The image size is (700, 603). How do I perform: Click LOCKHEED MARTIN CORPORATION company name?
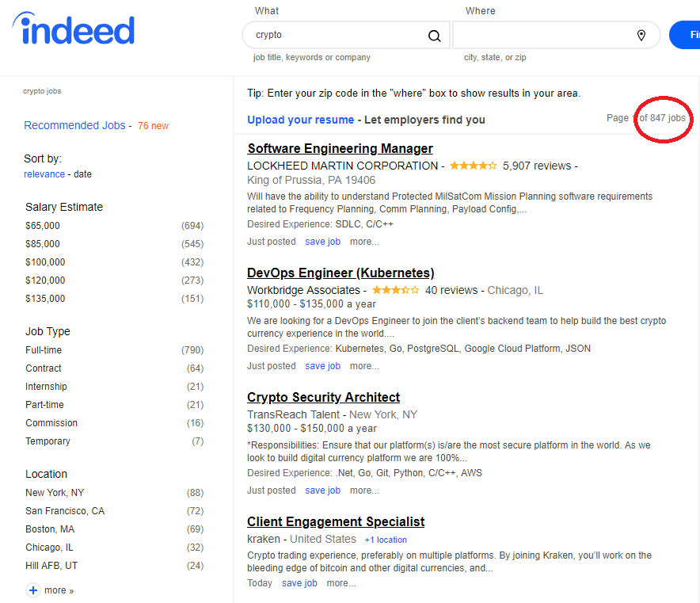(342, 166)
